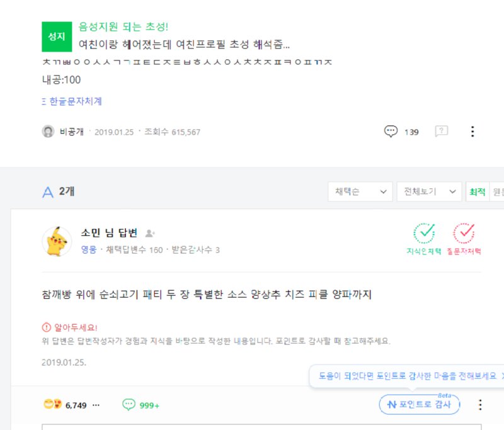The width and height of the screenshot is (504, 430).
Task: Expand more reactions with the ellipsis
Action: point(96,405)
